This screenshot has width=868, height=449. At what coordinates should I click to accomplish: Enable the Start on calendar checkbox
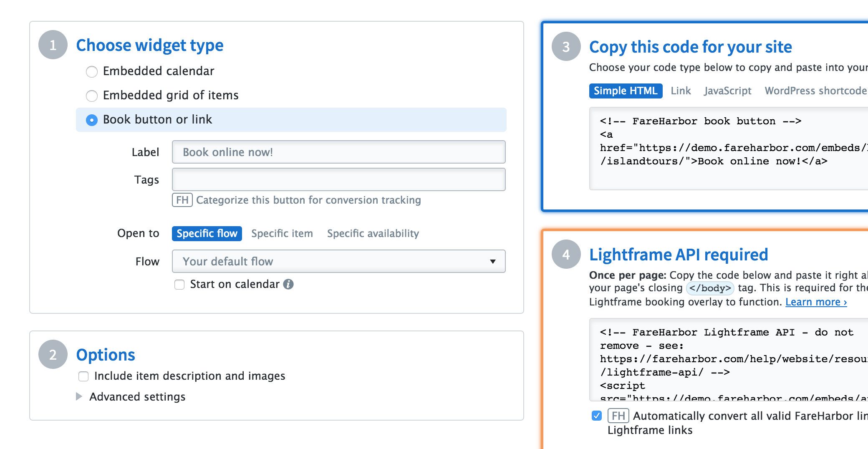[179, 285]
